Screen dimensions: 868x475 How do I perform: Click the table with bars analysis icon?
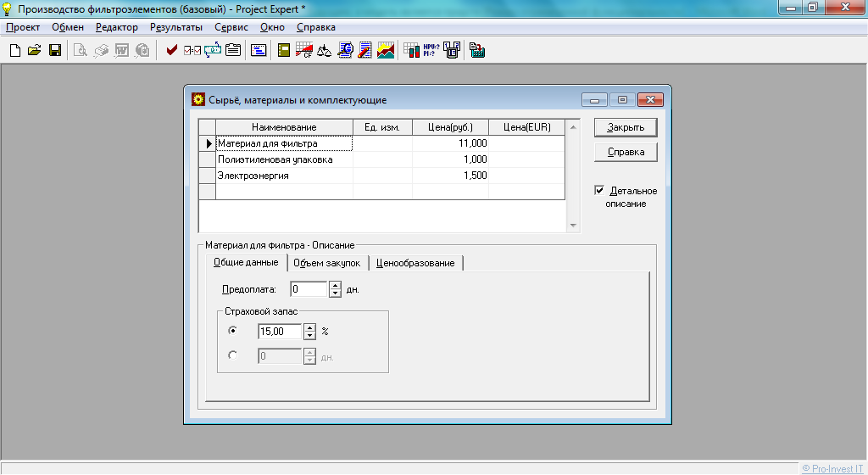411,50
